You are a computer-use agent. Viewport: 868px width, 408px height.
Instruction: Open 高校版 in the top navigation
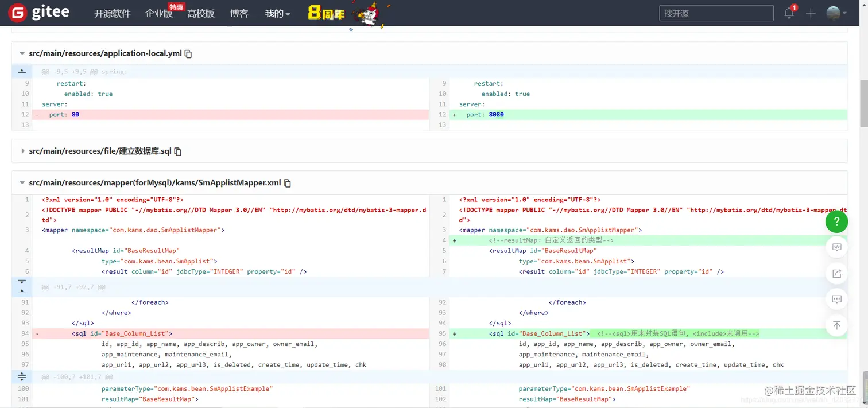(201, 14)
